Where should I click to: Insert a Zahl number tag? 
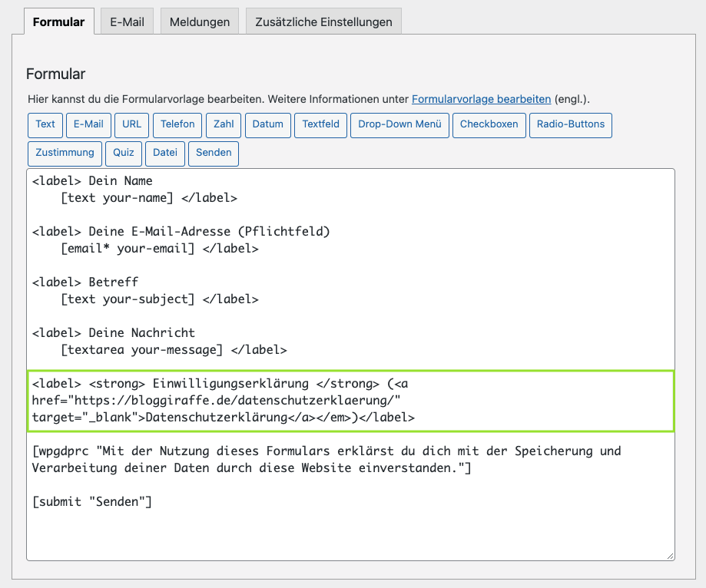pos(224,124)
